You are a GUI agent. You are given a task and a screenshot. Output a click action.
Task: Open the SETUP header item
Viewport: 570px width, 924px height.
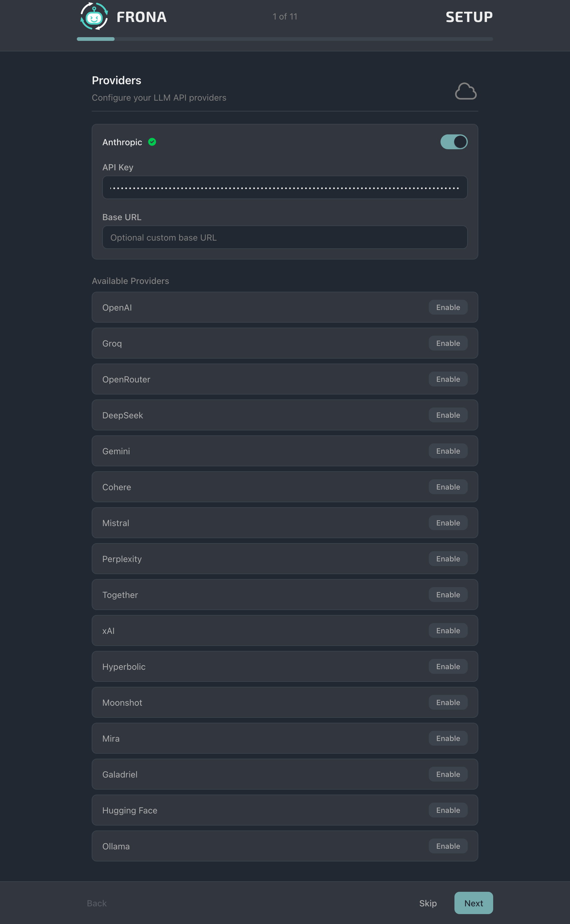469,17
